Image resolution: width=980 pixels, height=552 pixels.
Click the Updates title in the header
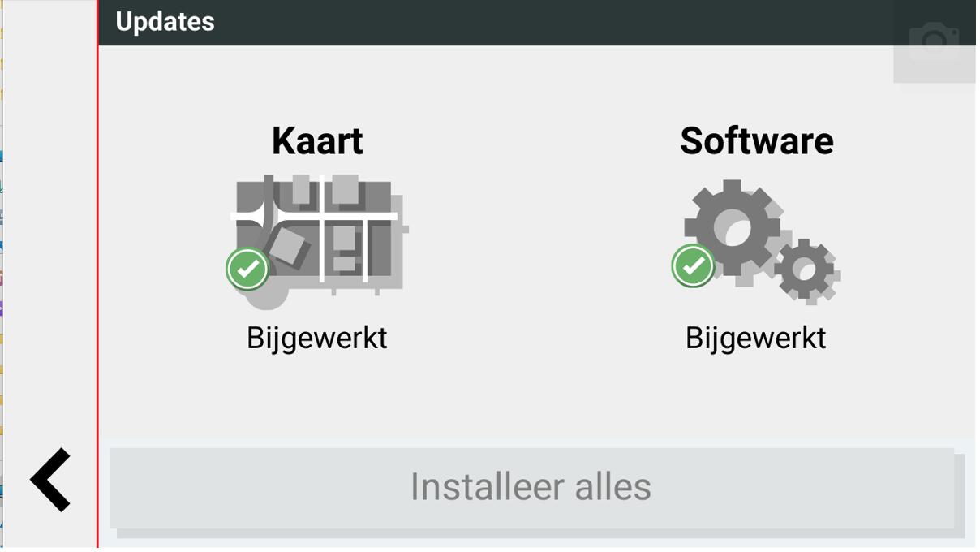tap(165, 22)
